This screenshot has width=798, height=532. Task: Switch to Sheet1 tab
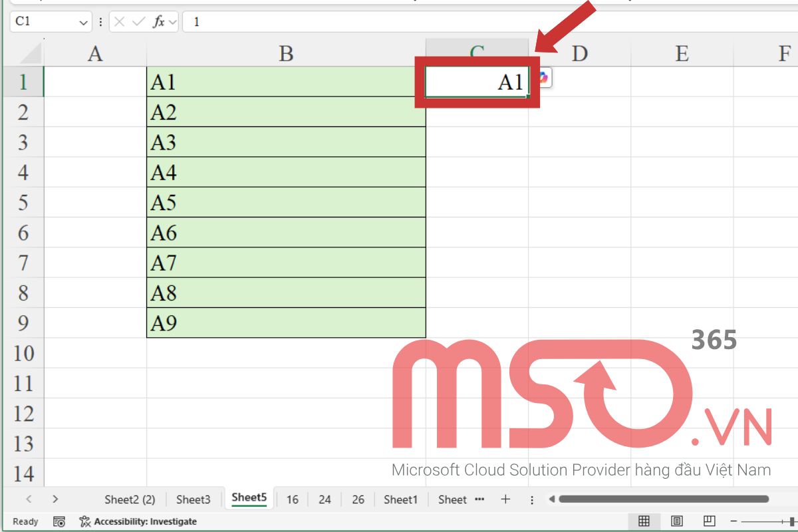pyautogui.click(x=401, y=499)
